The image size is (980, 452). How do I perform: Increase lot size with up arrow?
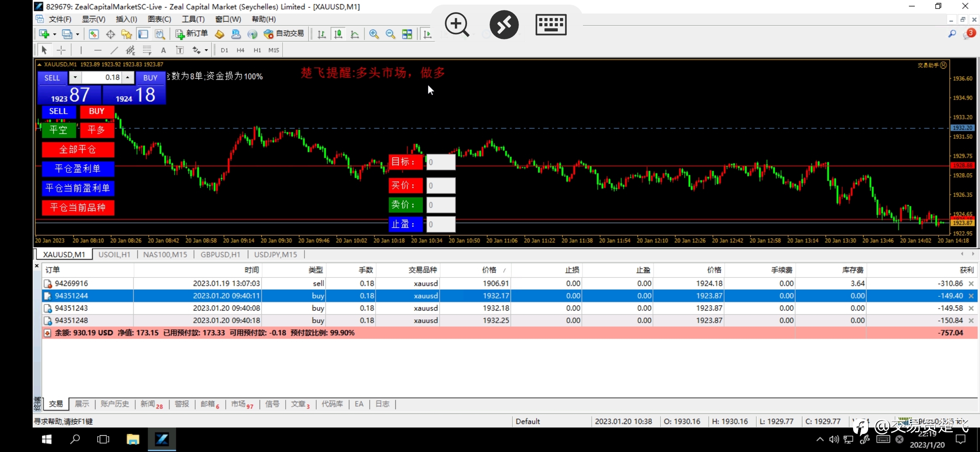pos(128,77)
